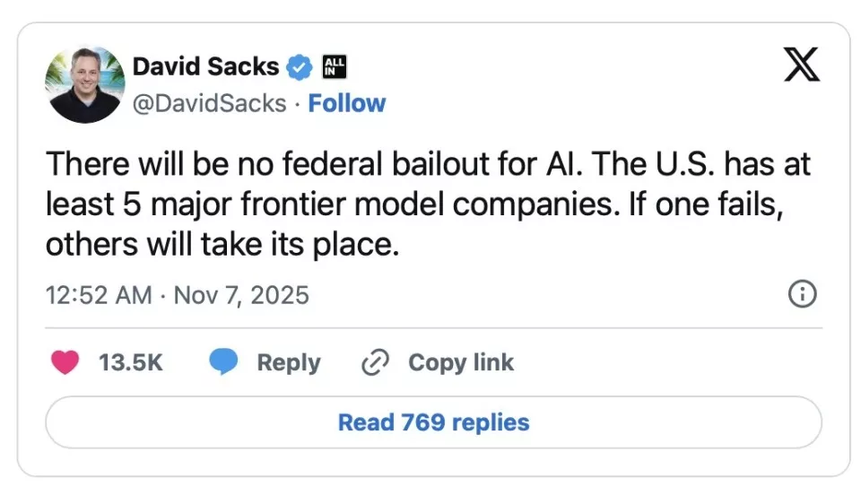Follow David Sacks via Follow link
The width and height of the screenshot is (861, 504).
(346, 104)
